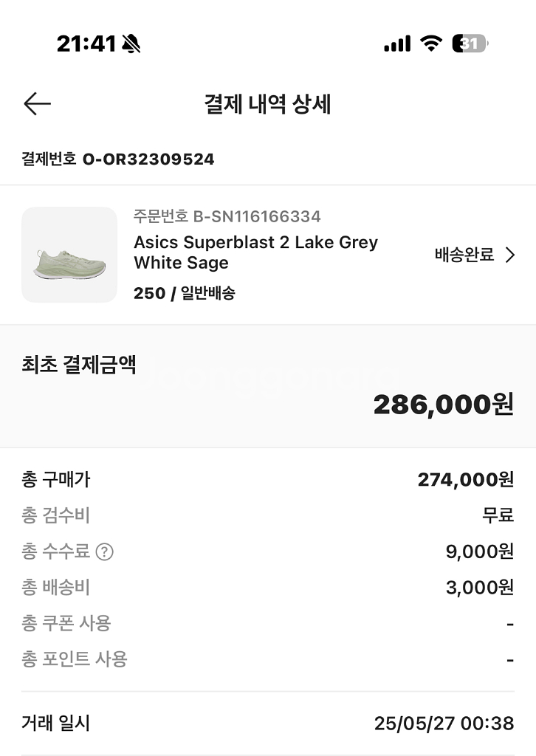Tap the Wi-Fi status icon
Screen dimensions: 536x756
click(x=430, y=44)
